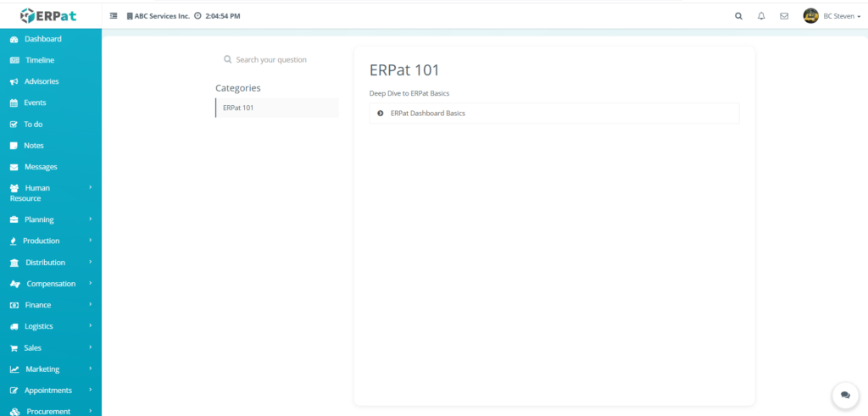This screenshot has width=868, height=416.
Task: Click the Dashboard gauge icon
Action: point(14,39)
